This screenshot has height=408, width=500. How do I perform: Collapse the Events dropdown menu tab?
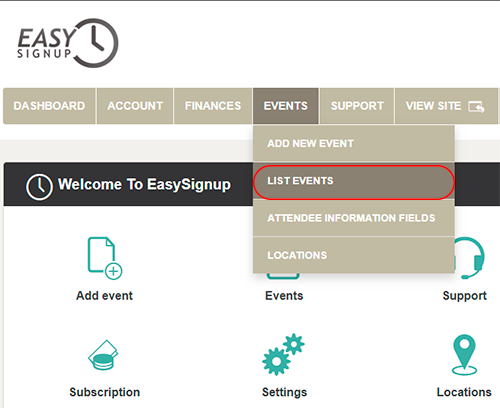click(286, 106)
